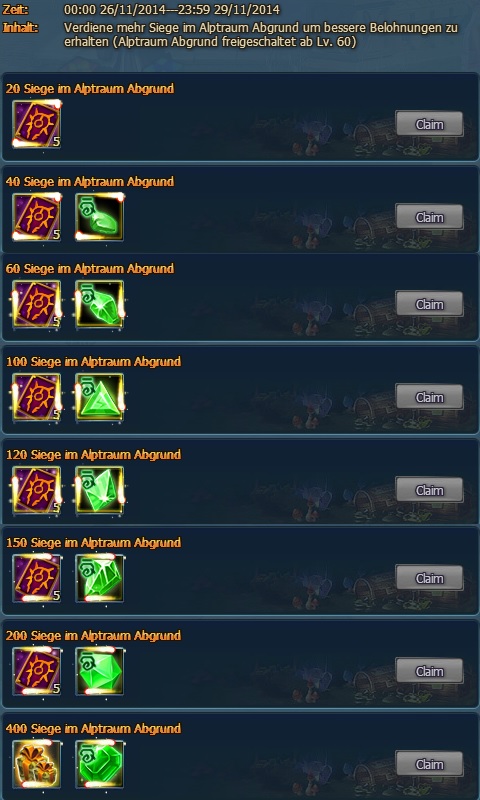
Task: Claim the 40 Siege reward
Action: coord(430,217)
